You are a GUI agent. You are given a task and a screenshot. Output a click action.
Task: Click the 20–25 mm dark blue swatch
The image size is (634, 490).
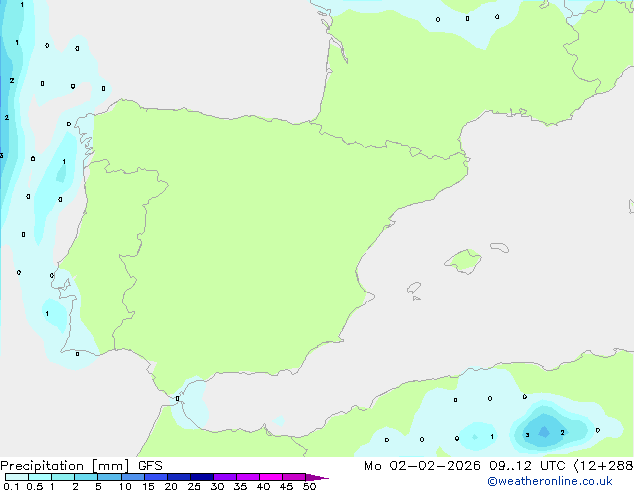click(179, 477)
